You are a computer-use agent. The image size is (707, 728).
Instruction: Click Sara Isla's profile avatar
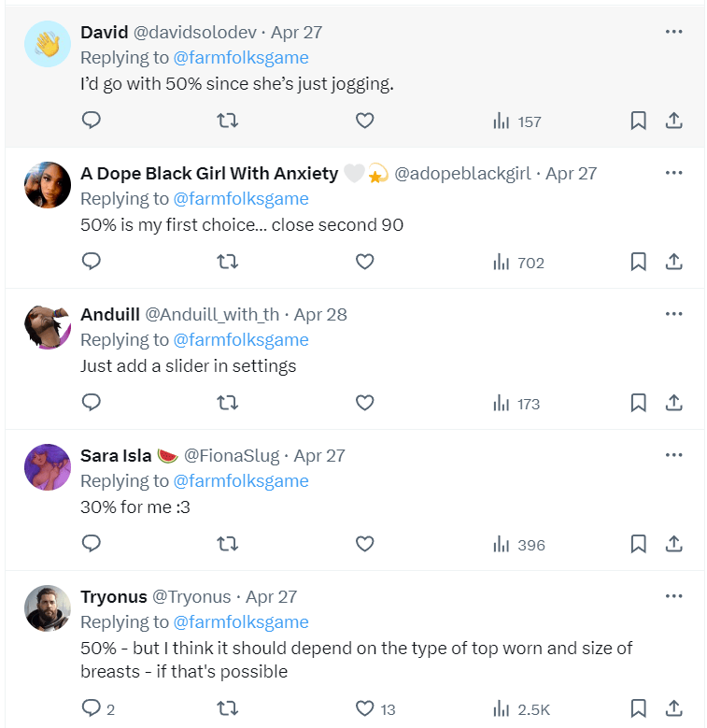(47, 467)
